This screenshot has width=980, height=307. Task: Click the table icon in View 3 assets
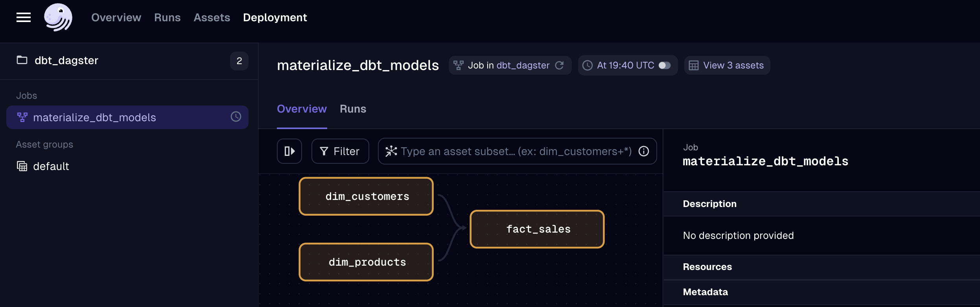pos(694,65)
